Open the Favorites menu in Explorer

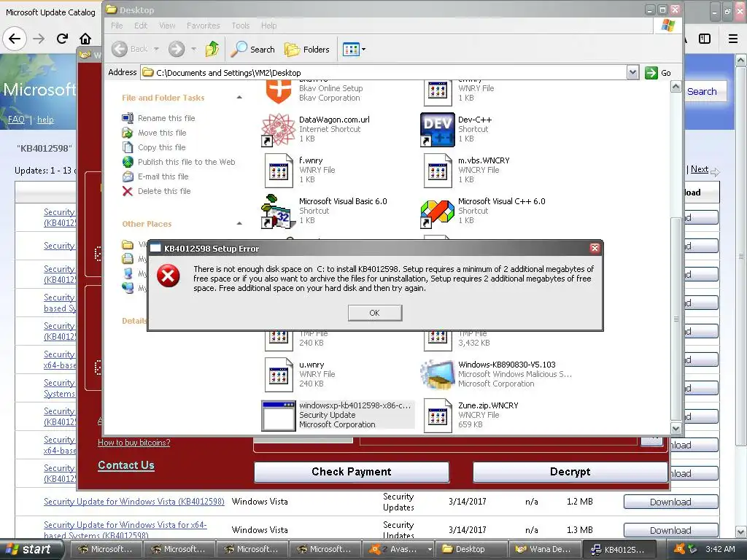tap(204, 26)
